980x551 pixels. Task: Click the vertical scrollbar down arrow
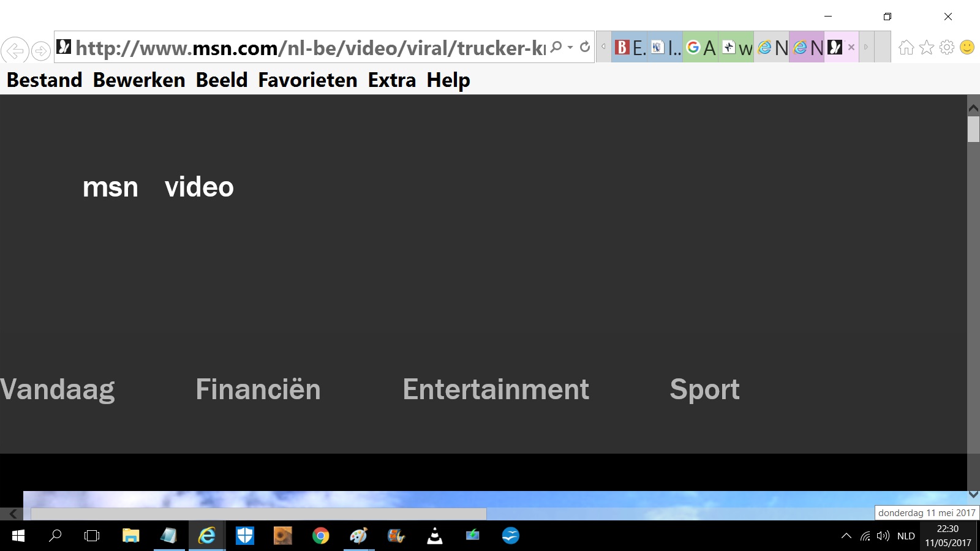(973, 494)
